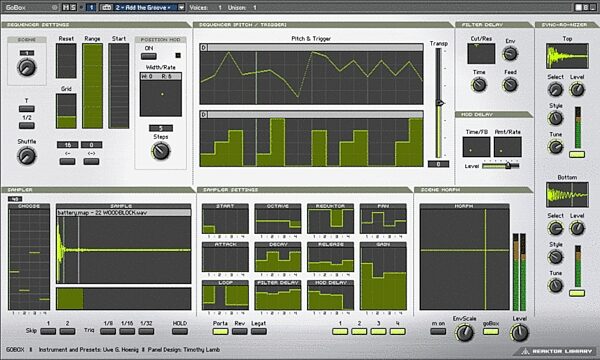Screen dimensions: 600x360
Task: Click the Voices value in the header
Action: (x=220, y=7)
